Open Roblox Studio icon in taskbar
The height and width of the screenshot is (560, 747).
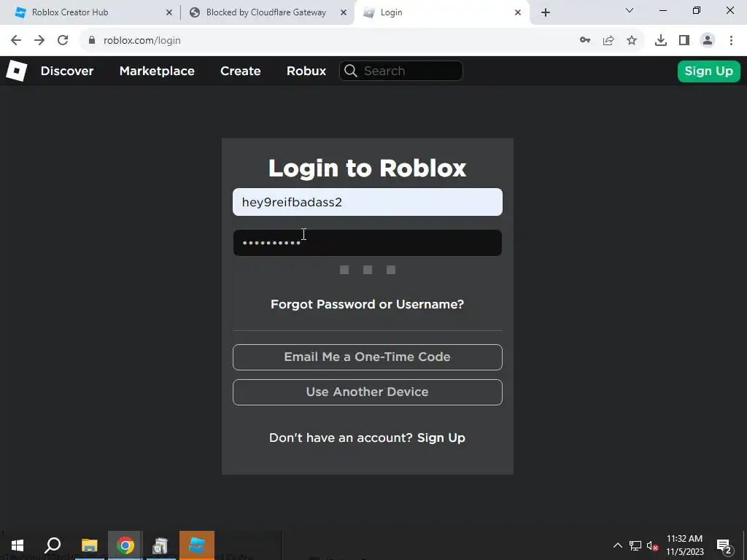coord(197,545)
